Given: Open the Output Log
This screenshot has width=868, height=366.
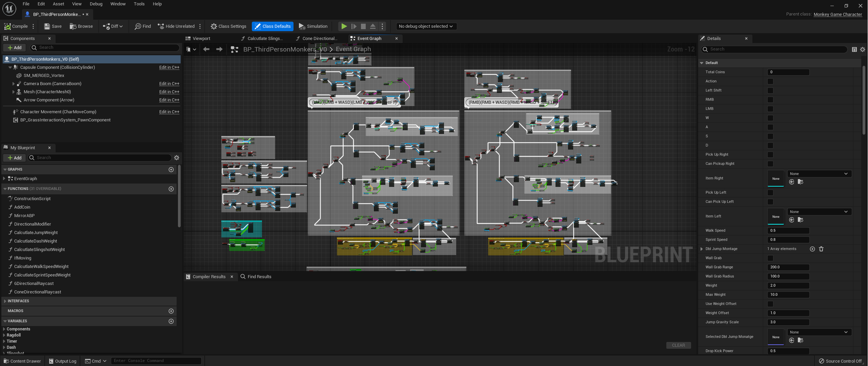Looking at the screenshot, I should pos(62,361).
